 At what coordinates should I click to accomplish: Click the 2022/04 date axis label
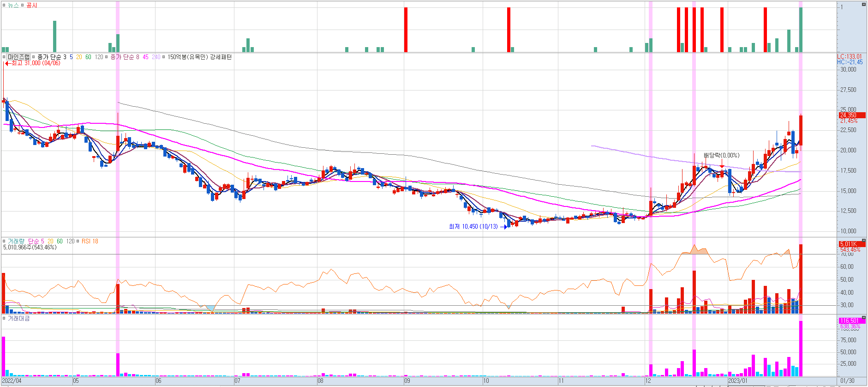tap(12, 381)
